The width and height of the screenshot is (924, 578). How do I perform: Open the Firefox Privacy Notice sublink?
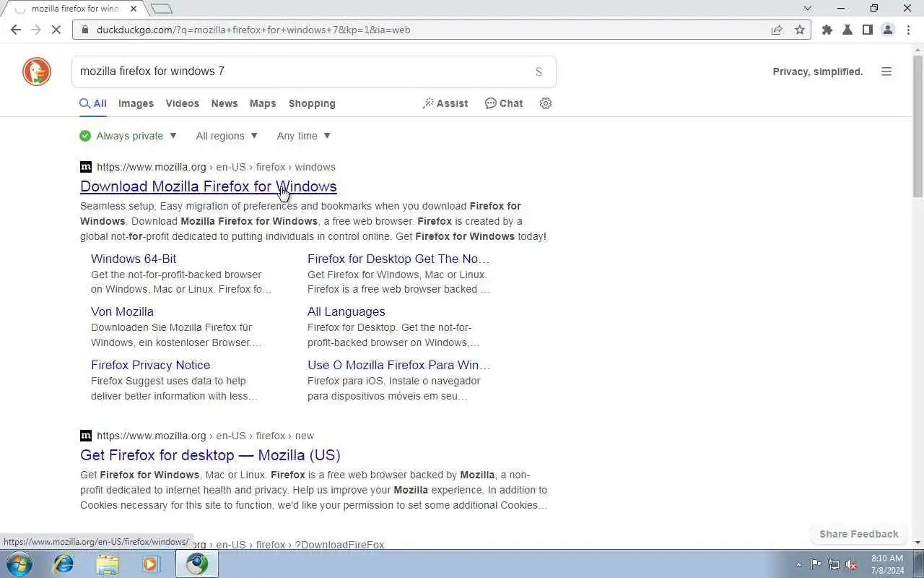pyautogui.click(x=150, y=365)
